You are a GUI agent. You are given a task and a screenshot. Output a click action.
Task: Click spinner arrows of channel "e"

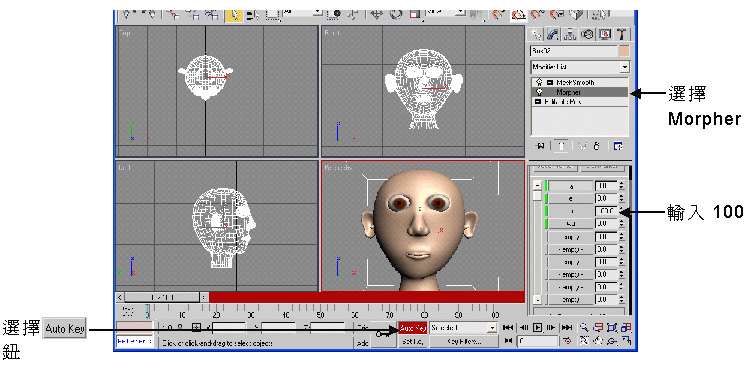tap(621, 198)
